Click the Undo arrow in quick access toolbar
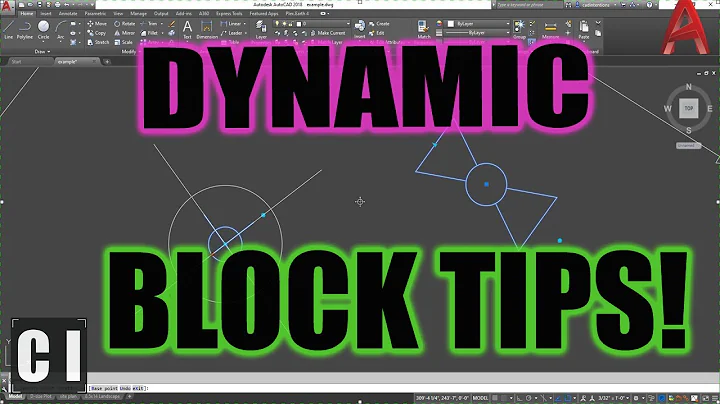Viewport: 720px width, 404px height. click(67, 5)
